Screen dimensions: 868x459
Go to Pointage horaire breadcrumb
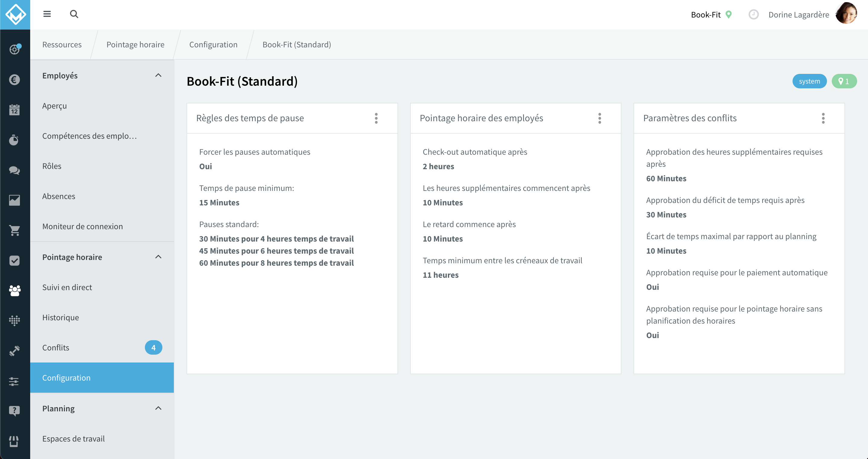(x=136, y=44)
